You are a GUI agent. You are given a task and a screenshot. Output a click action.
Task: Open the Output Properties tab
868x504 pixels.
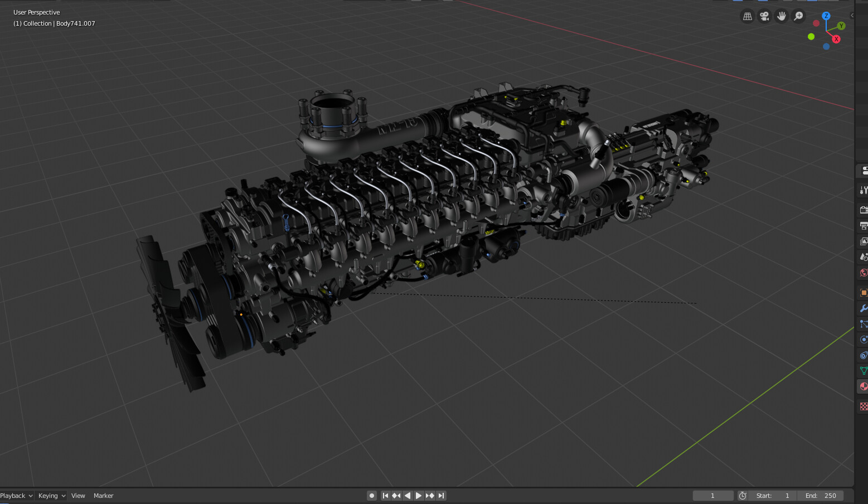(x=863, y=226)
